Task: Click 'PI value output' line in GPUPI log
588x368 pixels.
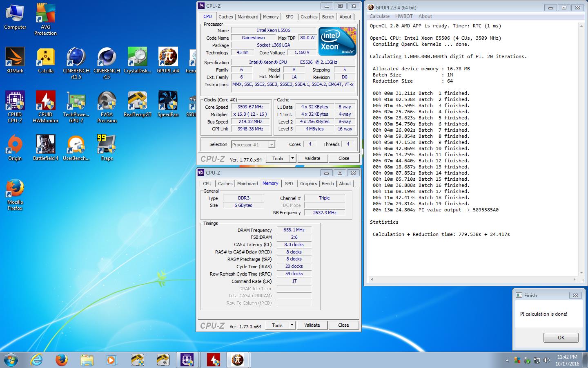Action: point(435,210)
